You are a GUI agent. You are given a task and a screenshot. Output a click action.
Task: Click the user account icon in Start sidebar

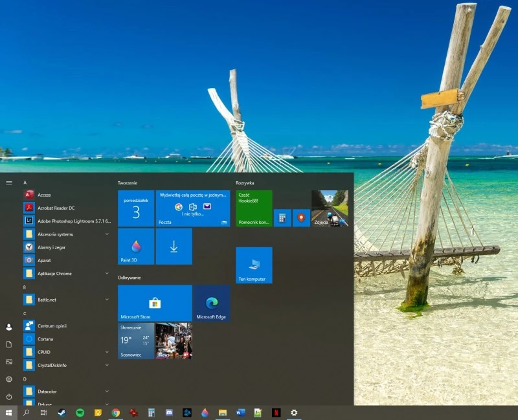coord(9,327)
